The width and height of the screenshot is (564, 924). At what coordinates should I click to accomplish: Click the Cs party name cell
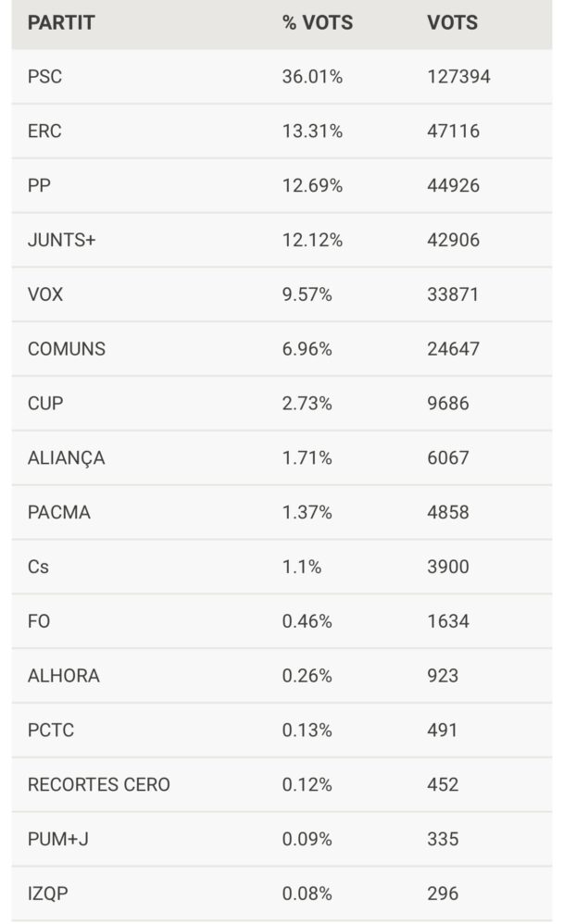(39, 567)
